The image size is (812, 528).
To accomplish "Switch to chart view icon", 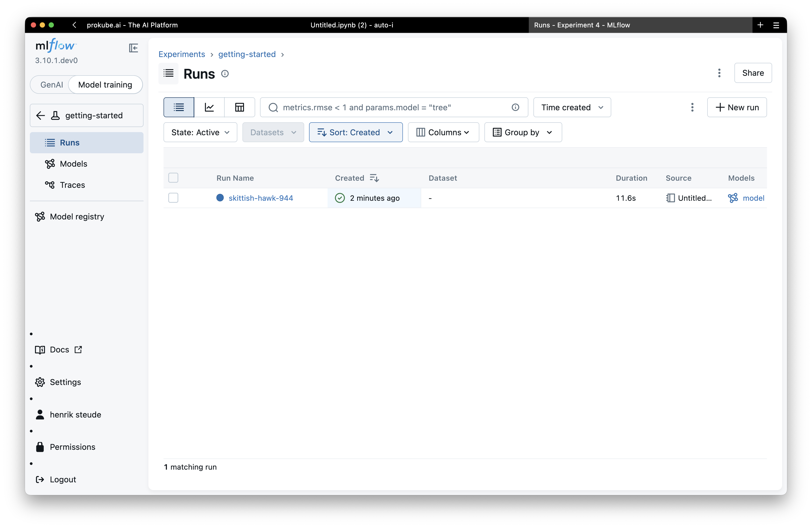I will [209, 107].
